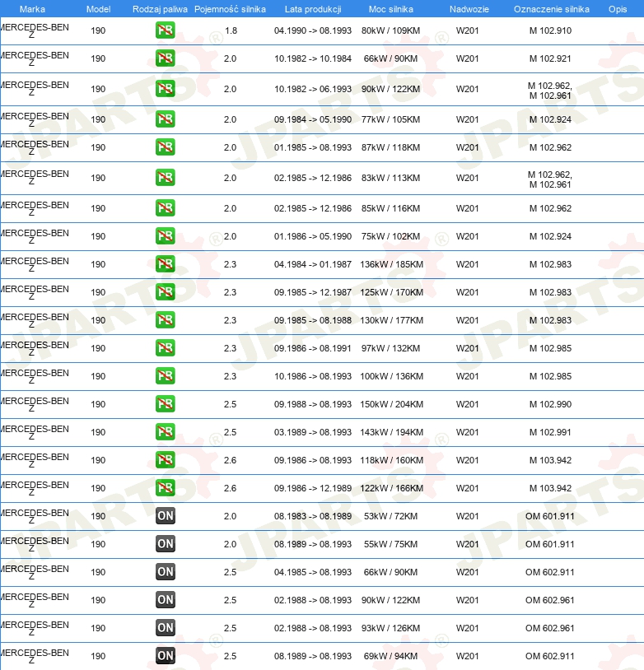Click diesel ON icon in 93kW / 126KM row

click(165, 628)
